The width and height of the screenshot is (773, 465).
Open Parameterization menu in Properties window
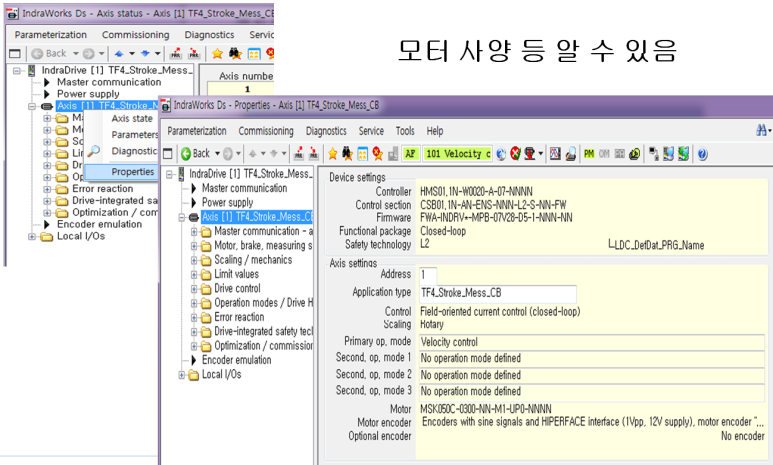[197, 131]
